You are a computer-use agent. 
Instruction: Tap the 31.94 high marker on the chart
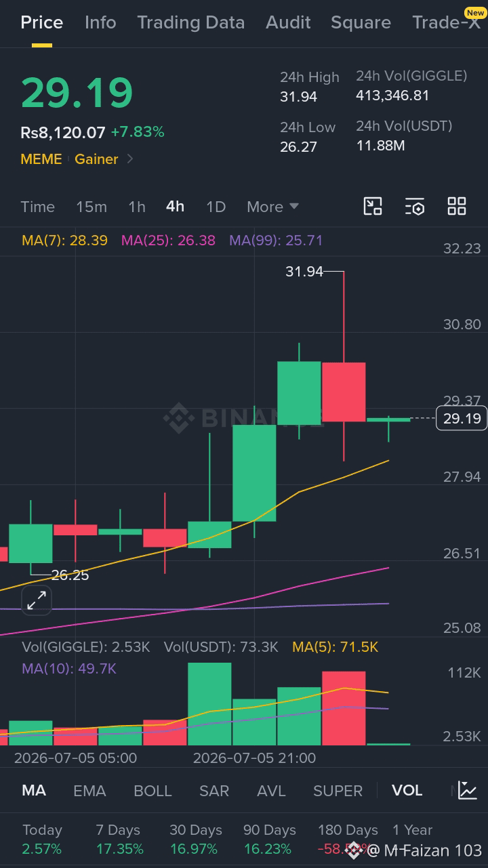pos(304,272)
